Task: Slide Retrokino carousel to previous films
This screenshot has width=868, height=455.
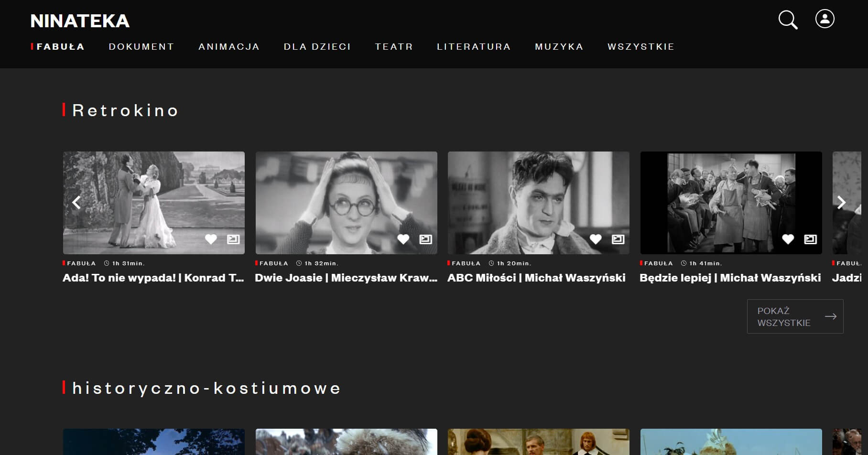Action: coord(76,203)
